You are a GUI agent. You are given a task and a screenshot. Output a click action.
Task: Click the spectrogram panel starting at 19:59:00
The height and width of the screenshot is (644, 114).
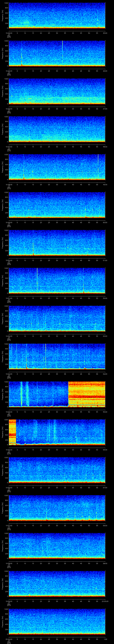tap(57, 584)
